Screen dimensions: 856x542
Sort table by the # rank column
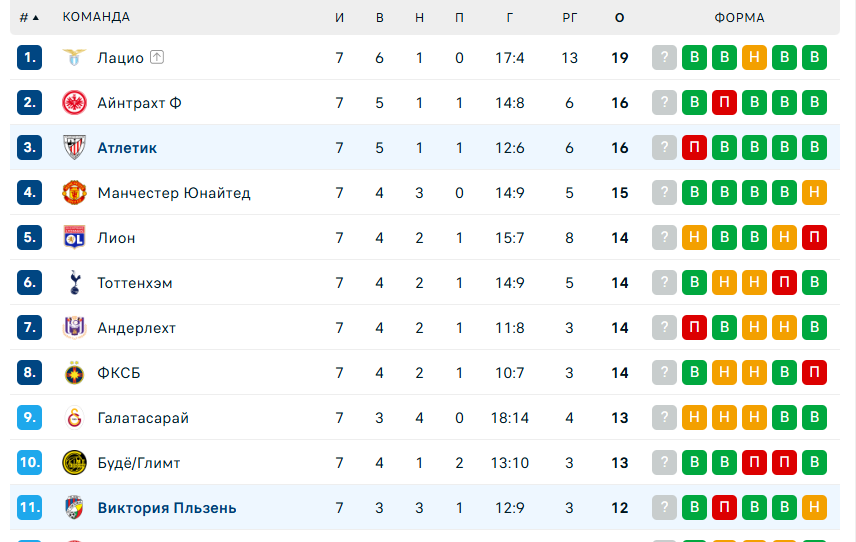coord(29,17)
